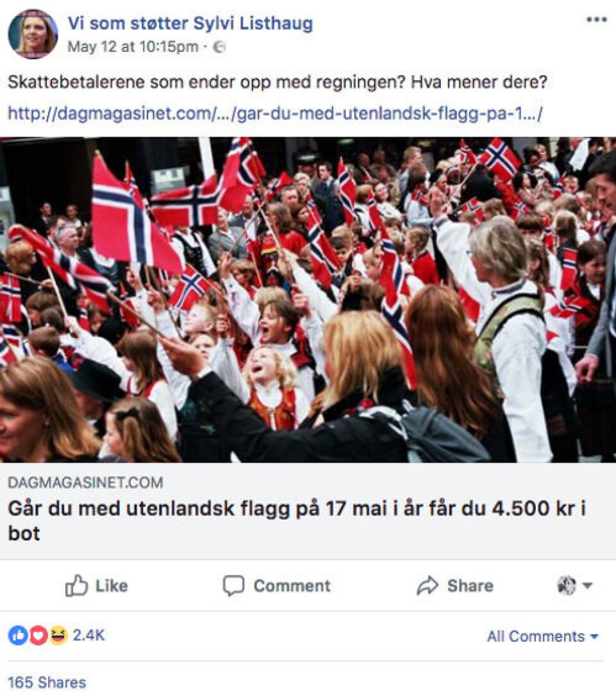Open the three-dot post options menu

pos(596,19)
